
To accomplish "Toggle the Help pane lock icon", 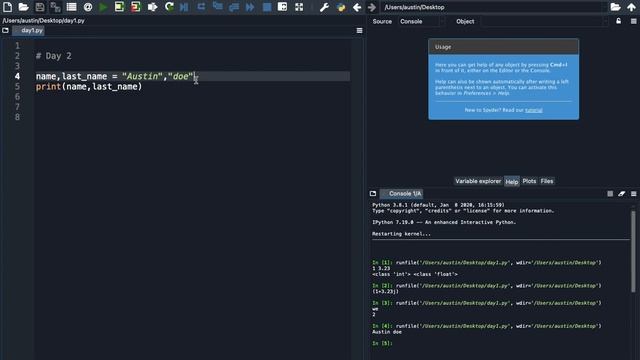I will tap(619, 21).
